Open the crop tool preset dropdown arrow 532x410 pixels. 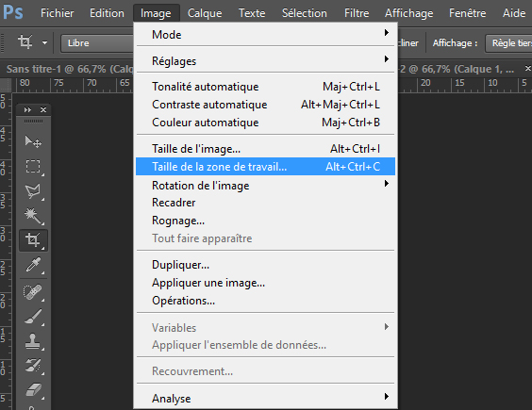(x=44, y=43)
